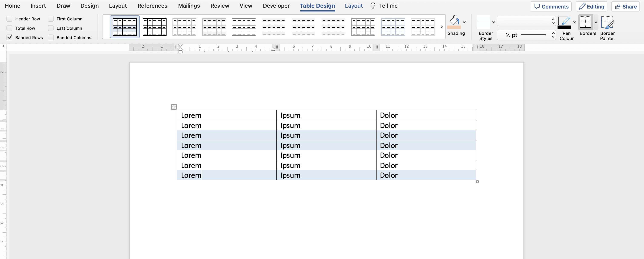Screen dimensions: 644x259
Task: Click 'Ipsum' in the first table row
Action: 290,115
